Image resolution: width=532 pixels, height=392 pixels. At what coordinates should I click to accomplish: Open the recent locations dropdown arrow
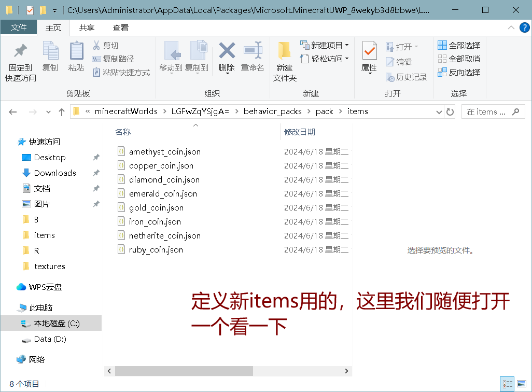(x=48, y=112)
